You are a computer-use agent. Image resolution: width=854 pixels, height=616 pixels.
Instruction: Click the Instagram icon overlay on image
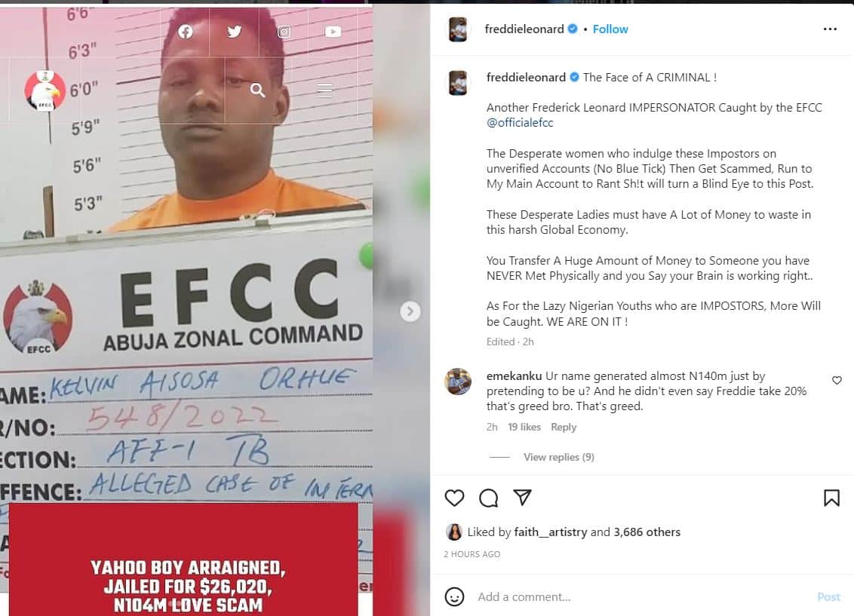tap(284, 32)
